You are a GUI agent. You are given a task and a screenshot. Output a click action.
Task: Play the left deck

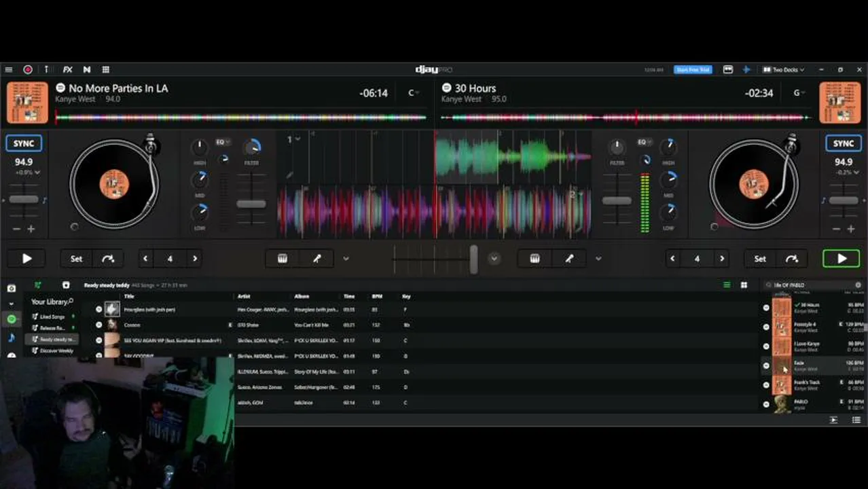click(27, 259)
